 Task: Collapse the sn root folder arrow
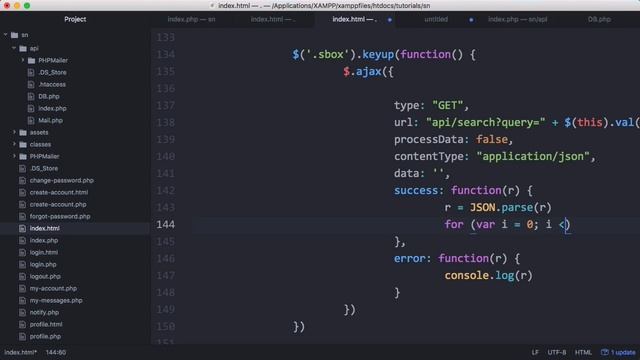(x=6, y=35)
